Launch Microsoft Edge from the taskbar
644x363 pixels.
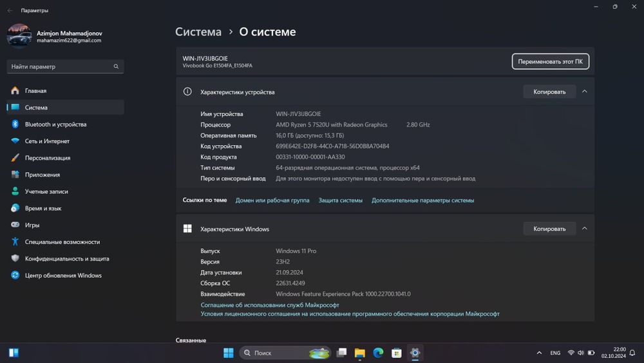(x=378, y=353)
